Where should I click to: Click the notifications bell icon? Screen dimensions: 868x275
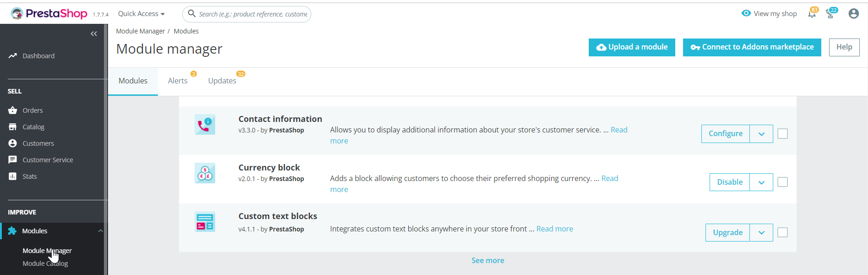pyautogui.click(x=812, y=14)
